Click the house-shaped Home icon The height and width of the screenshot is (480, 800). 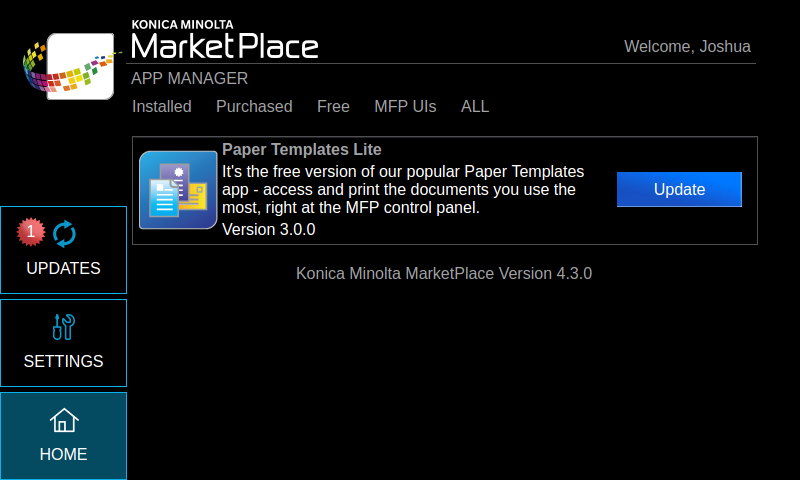tap(63, 420)
